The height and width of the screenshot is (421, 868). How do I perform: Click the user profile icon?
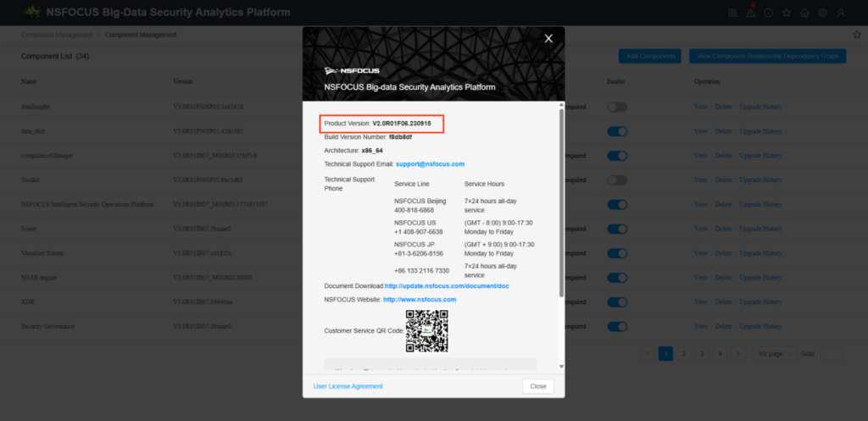tap(841, 13)
